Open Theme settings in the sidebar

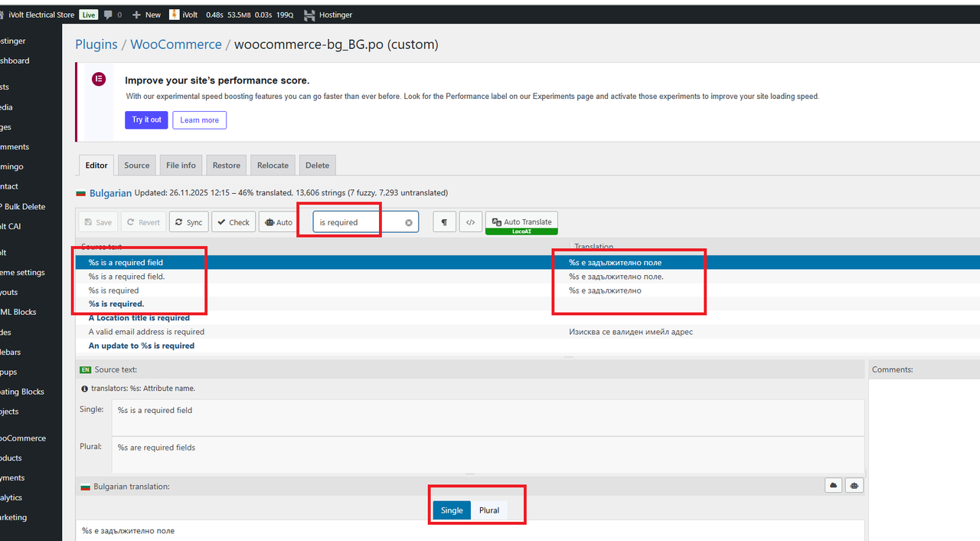click(22, 272)
